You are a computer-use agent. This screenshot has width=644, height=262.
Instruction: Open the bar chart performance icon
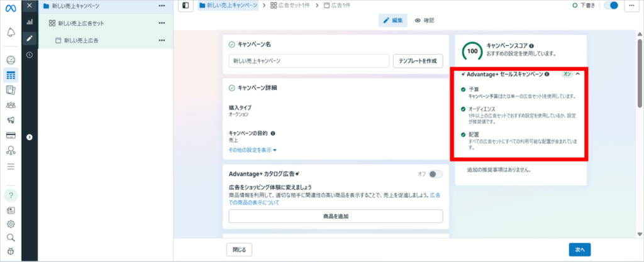coord(29,22)
